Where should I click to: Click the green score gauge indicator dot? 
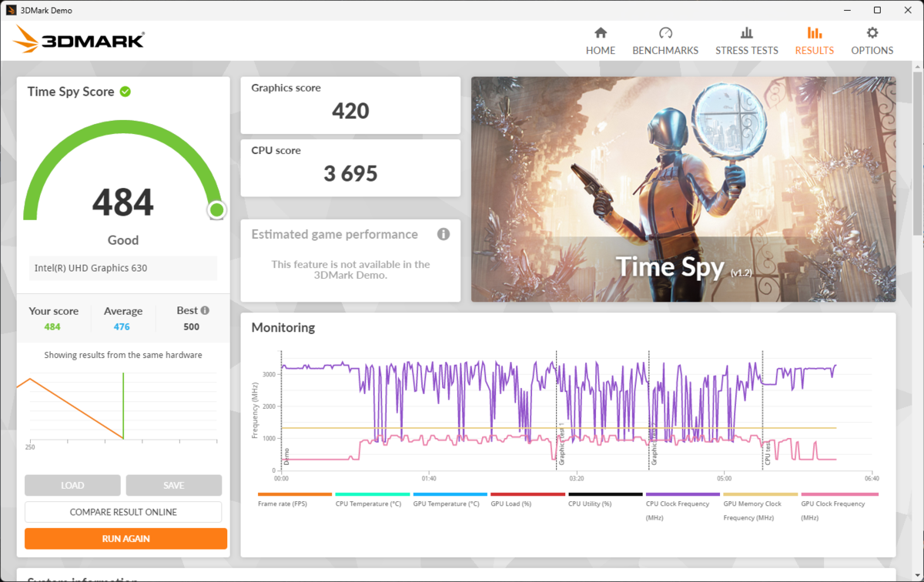216,209
